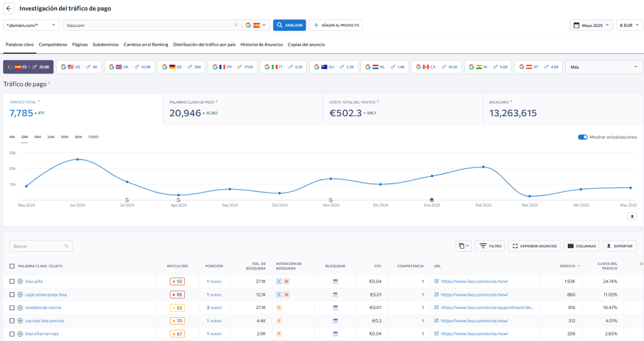The image size is (644, 341).
Task: Click add icon beside muebles de cocina
Action: pyautogui.click(x=20, y=308)
